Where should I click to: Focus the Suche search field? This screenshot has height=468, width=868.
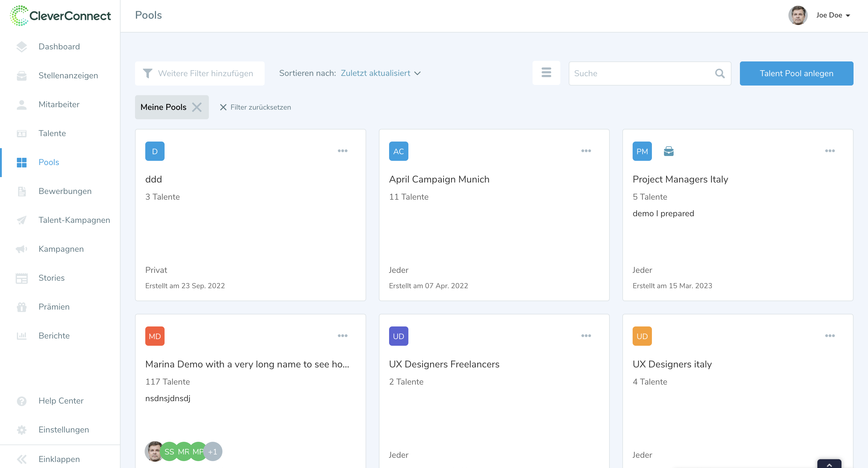click(x=640, y=73)
